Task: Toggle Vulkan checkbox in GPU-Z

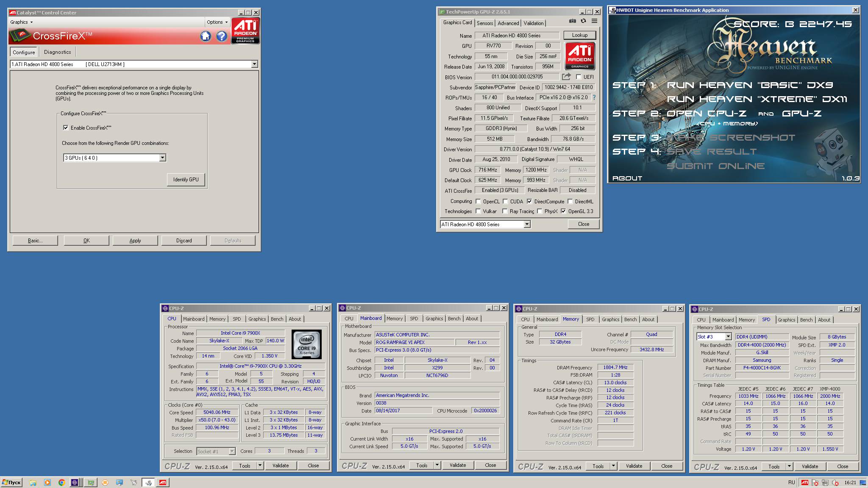Action: click(x=478, y=211)
